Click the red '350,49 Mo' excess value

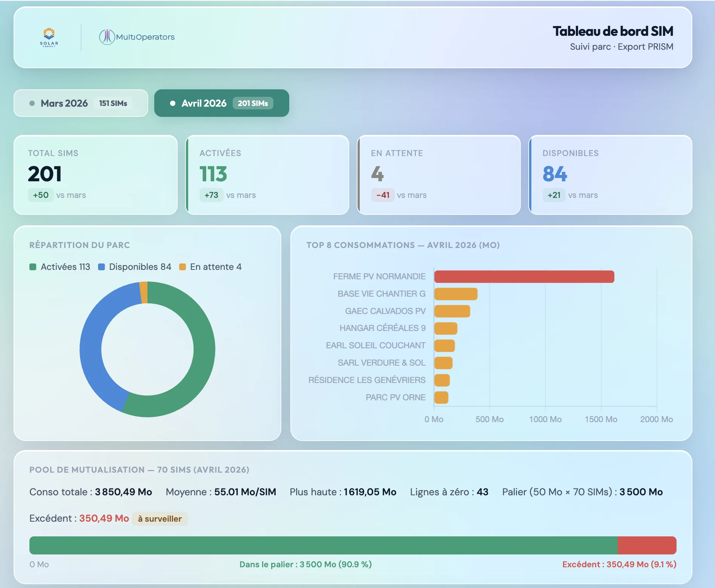[104, 518]
